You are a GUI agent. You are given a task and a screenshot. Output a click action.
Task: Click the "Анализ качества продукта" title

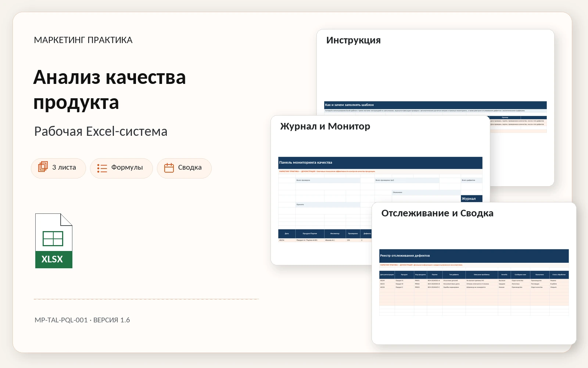coord(110,89)
